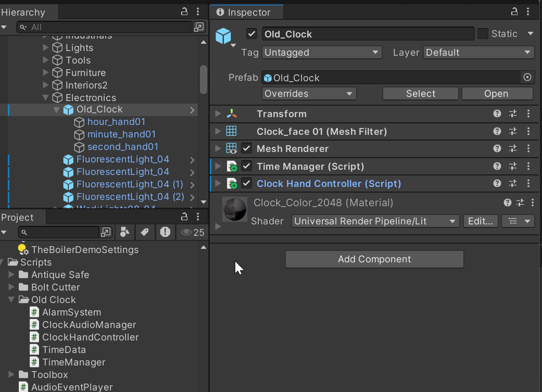Open material Clock_Color_2048 more options menu
This screenshot has width=542, height=392.
(532, 203)
